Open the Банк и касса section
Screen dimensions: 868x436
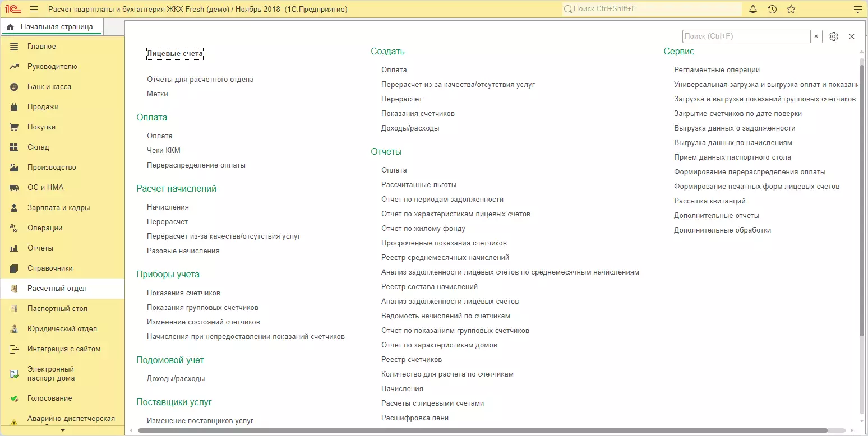(x=62, y=87)
